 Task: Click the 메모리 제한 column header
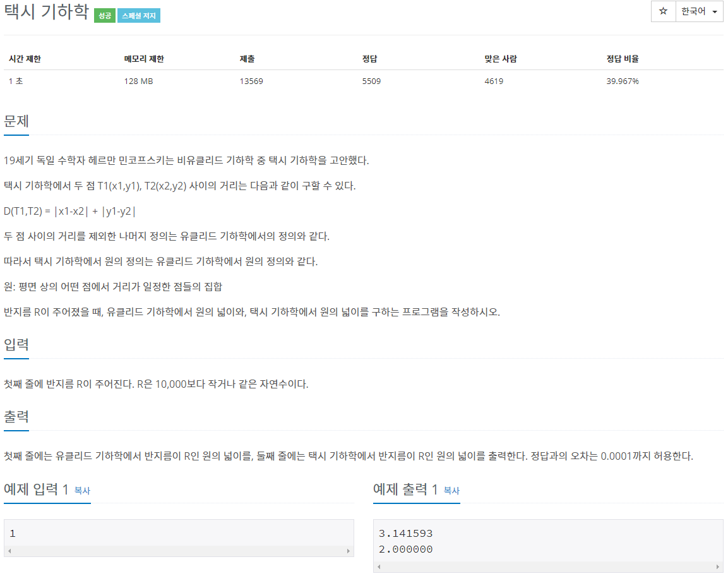point(144,59)
